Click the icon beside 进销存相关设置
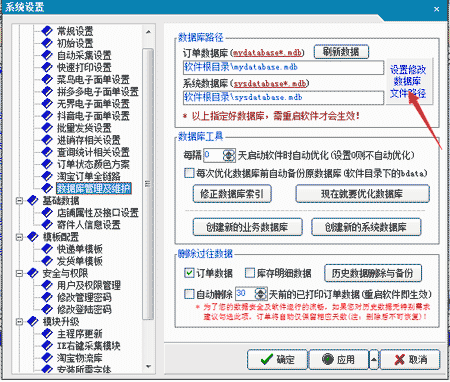 click(47, 140)
